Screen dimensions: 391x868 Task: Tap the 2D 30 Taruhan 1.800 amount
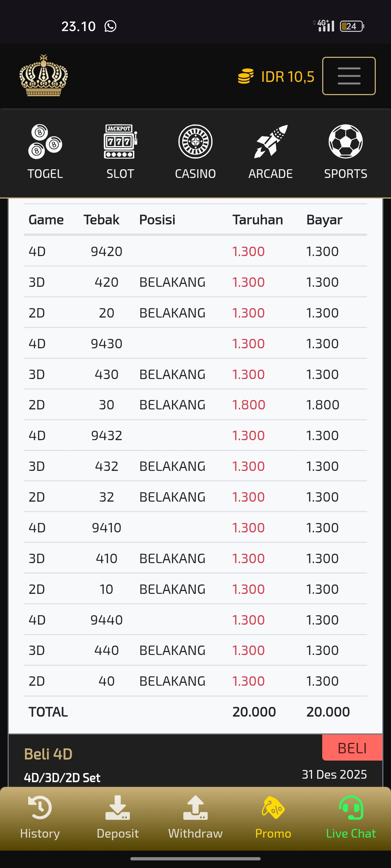[x=249, y=405]
